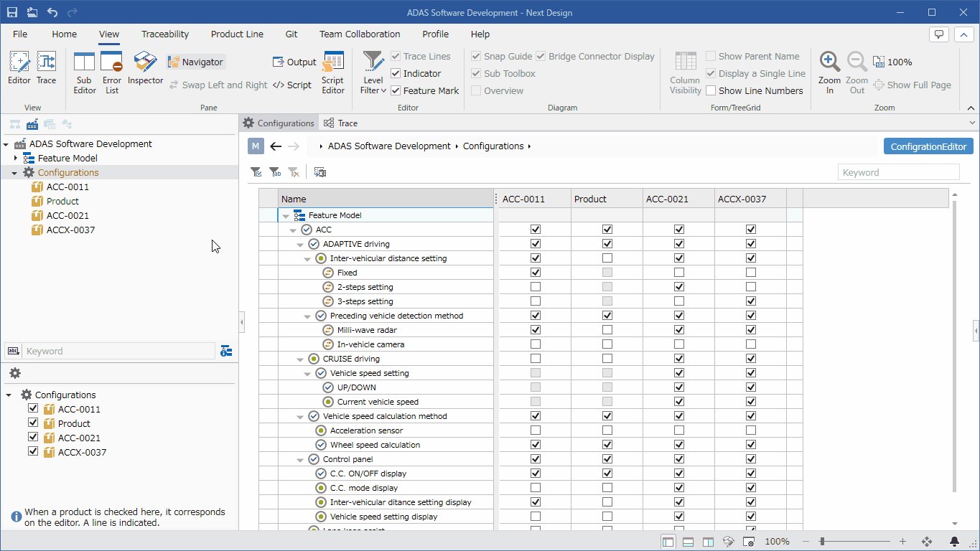
Task: Check In-vehicle camera for ACC-0021
Action: (x=679, y=344)
